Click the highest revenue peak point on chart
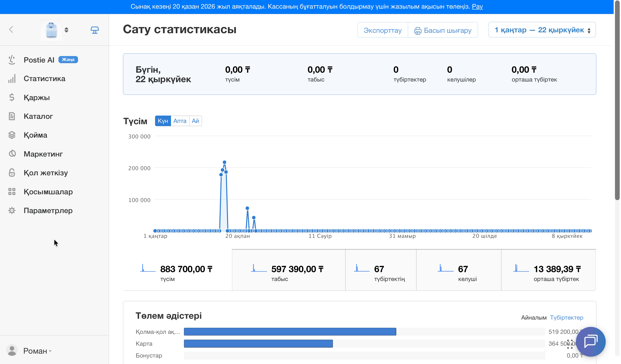Image resolution: width=621 pixels, height=364 pixels. [x=224, y=162]
